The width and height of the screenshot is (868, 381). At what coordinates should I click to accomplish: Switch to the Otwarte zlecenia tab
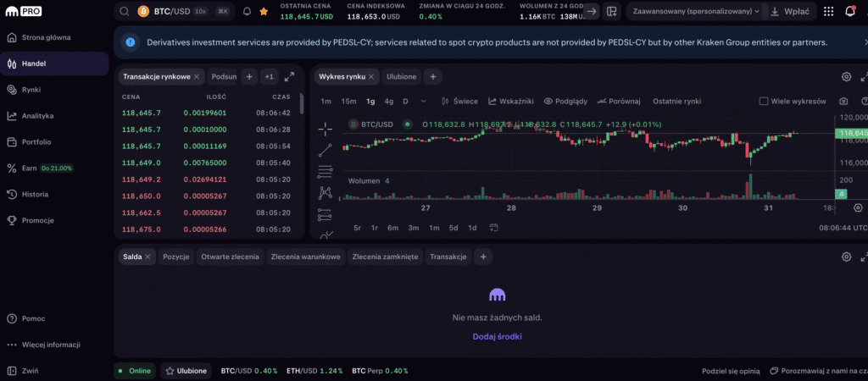(x=230, y=257)
